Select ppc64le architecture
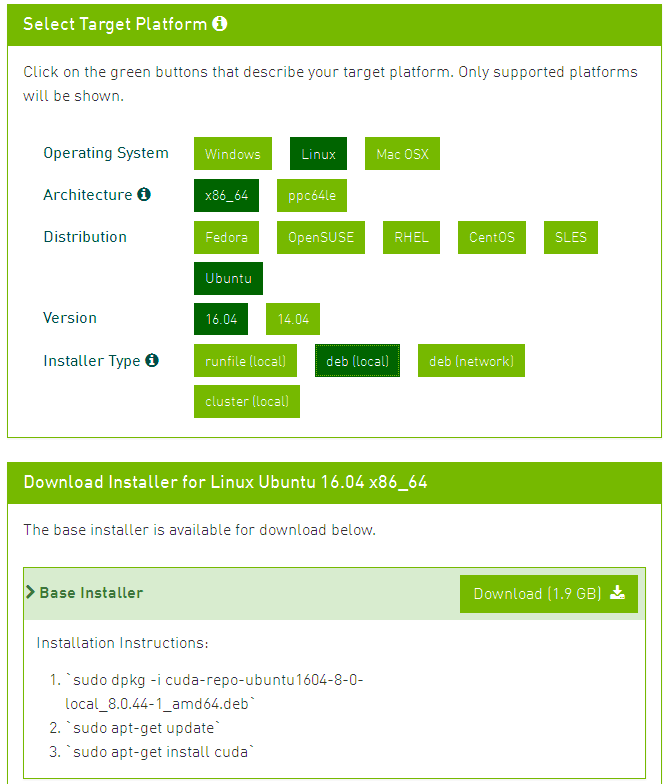666x784 pixels. (312, 196)
